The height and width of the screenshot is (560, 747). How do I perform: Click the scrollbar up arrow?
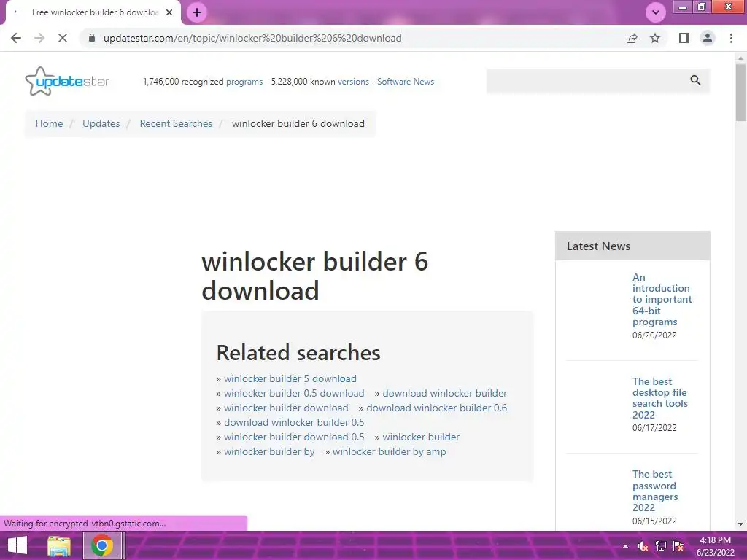click(x=740, y=58)
